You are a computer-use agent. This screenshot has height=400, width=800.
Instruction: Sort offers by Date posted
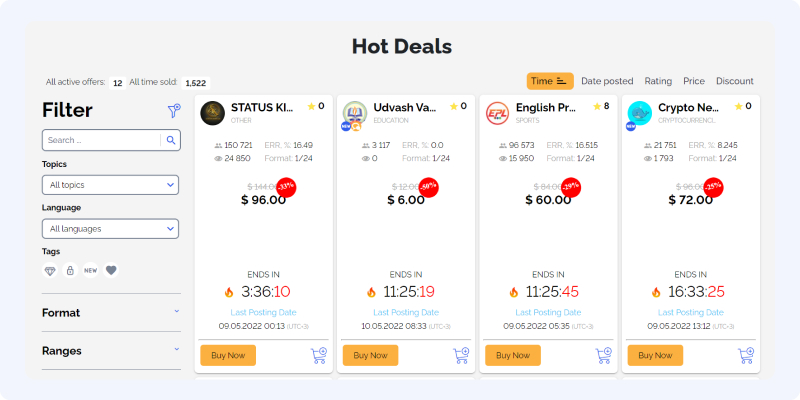tap(607, 81)
